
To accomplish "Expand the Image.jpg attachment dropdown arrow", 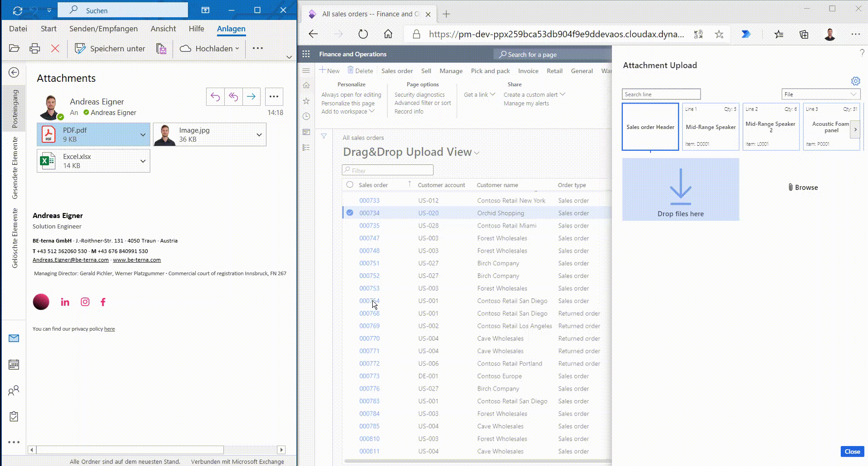I will click(x=259, y=134).
